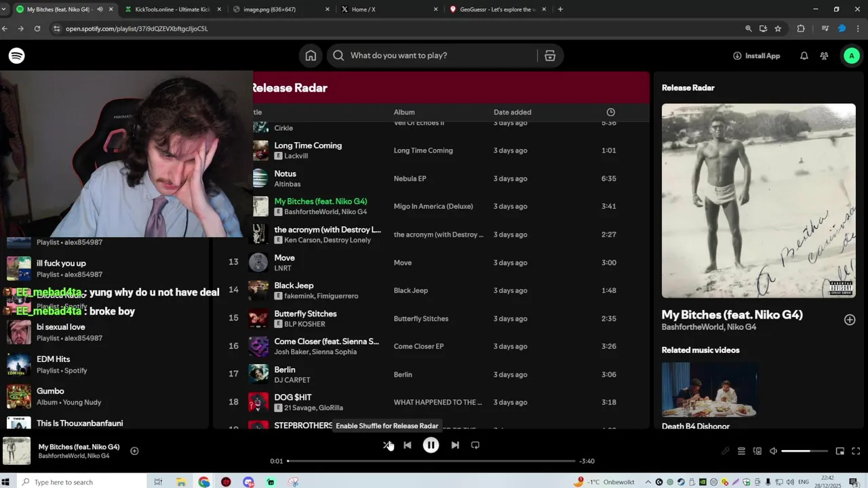This screenshot has width=868, height=488.
Task: Enter full screen player view
Action: coord(856,451)
